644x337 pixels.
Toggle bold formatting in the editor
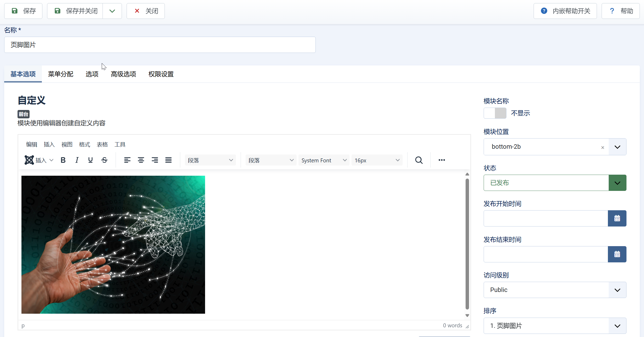click(x=63, y=160)
